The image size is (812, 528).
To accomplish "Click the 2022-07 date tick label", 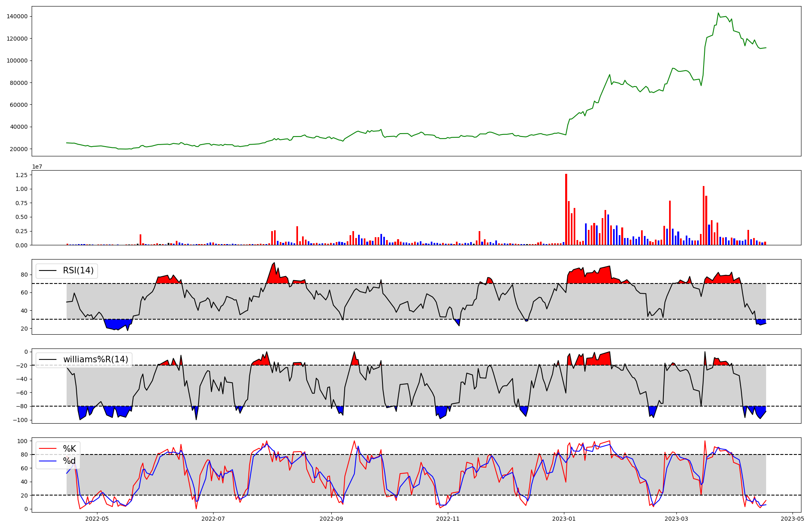I will pos(213,518).
